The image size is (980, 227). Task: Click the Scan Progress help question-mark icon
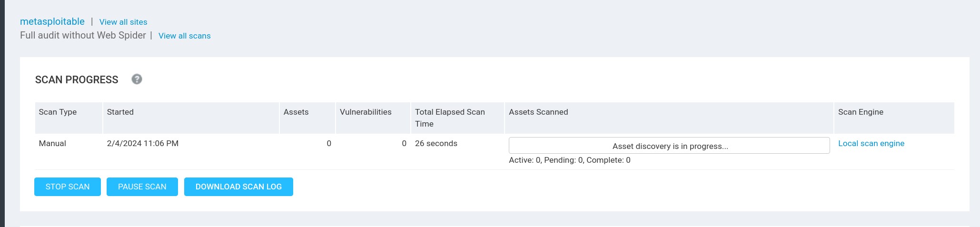click(137, 79)
